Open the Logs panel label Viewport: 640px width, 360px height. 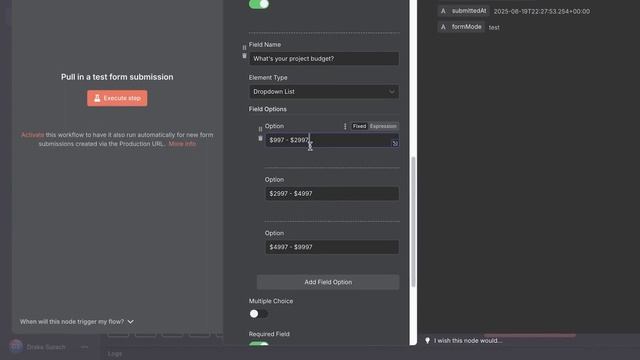click(x=115, y=353)
